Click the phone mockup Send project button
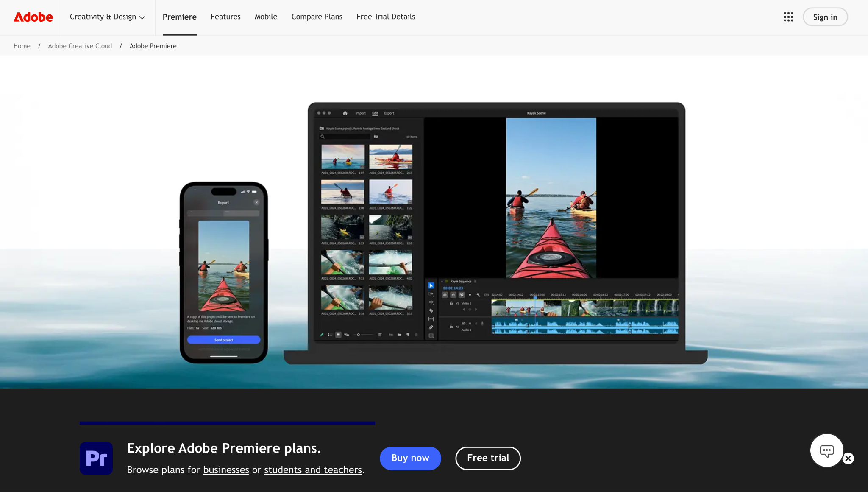Viewport: 868px width, 492px height. coord(224,340)
